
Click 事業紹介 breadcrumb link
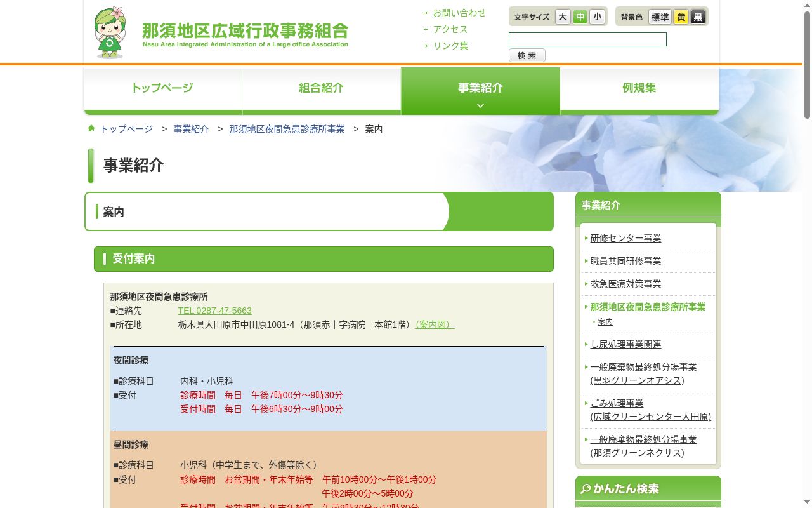pos(191,129)
